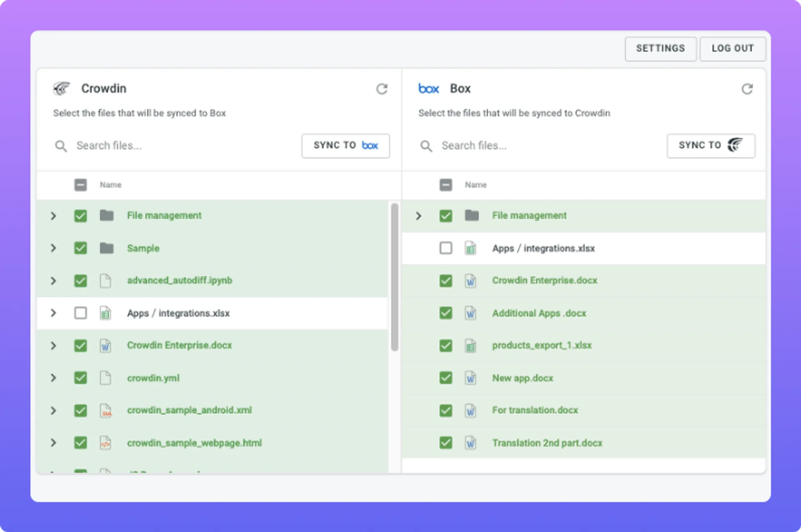Screen dimensions: 801x532
Task: Click Crowdin Apps / integrations.xlsx spreadsheet icon
Action: tap(106, 313)
